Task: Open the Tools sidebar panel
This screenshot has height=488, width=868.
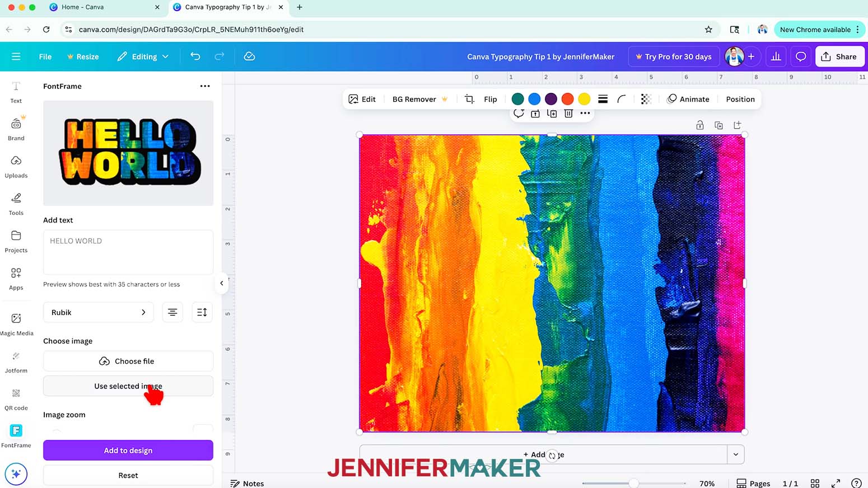Action: (x=16, y=204)
